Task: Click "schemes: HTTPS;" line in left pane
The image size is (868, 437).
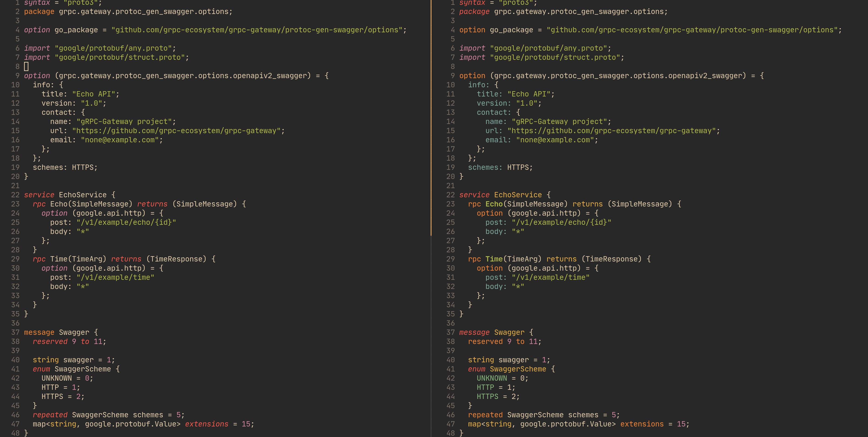Action: (x=65, y=168)
